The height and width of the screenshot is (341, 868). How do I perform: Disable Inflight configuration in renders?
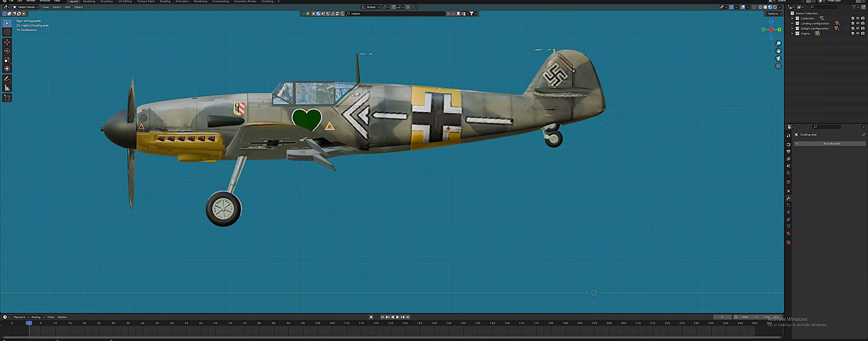pyautogui.click(x=863, y=28)
